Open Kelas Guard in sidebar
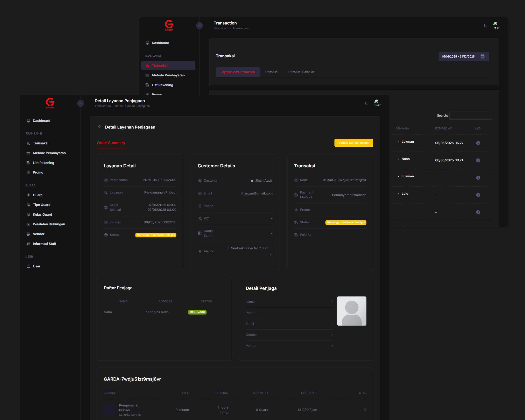 (x=42, y=214)
